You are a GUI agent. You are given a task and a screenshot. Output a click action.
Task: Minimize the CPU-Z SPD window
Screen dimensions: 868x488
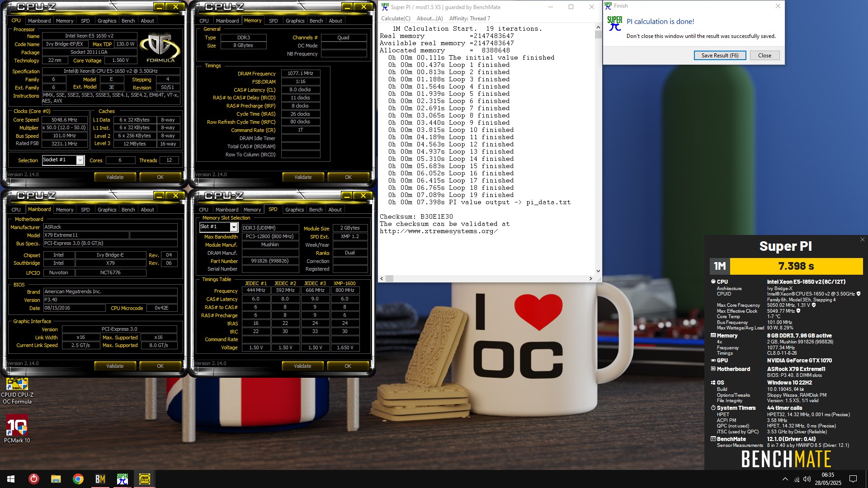point(347,196)
